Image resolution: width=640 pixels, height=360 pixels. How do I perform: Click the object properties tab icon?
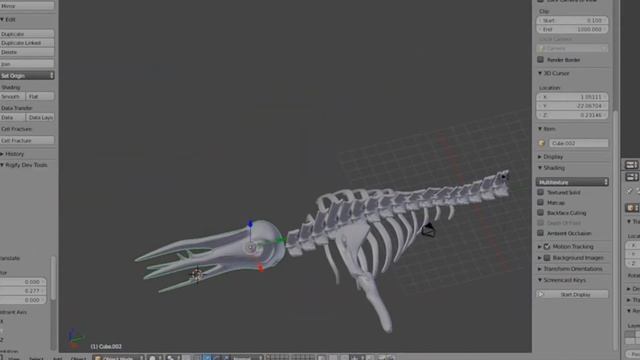tap(632, 208)
